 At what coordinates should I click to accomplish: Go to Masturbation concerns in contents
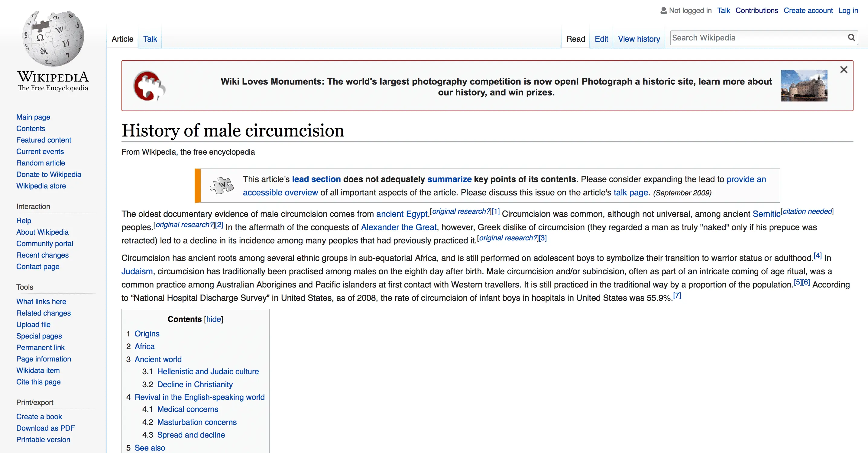point(197,422)
